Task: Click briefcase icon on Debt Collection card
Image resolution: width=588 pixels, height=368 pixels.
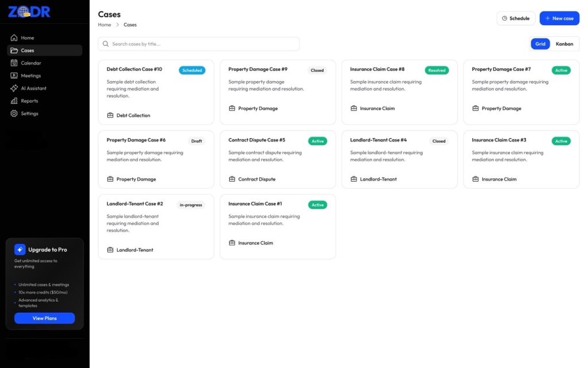Action: coord(110,116)
